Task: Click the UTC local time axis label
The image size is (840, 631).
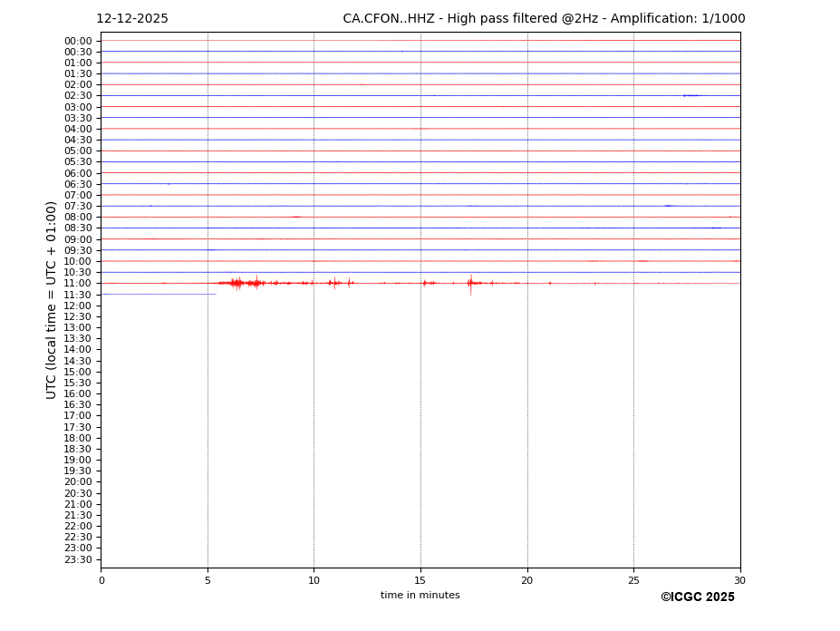Action: coord(52,299)
